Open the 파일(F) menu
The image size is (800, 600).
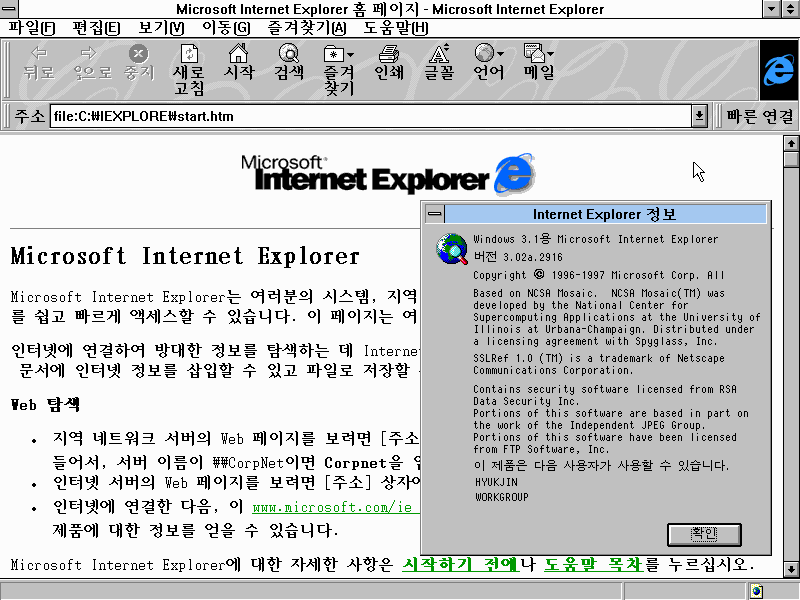coord(32,28)
